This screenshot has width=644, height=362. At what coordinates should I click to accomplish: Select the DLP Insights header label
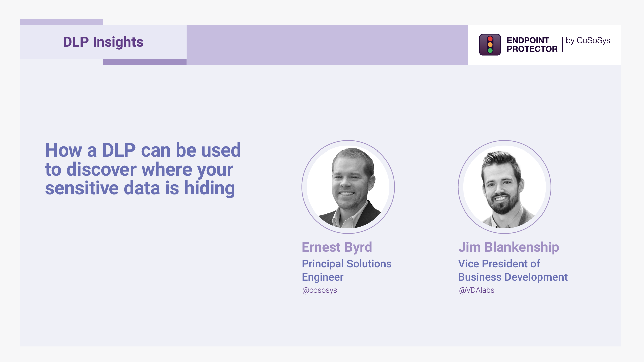click(x=103, y=42)
